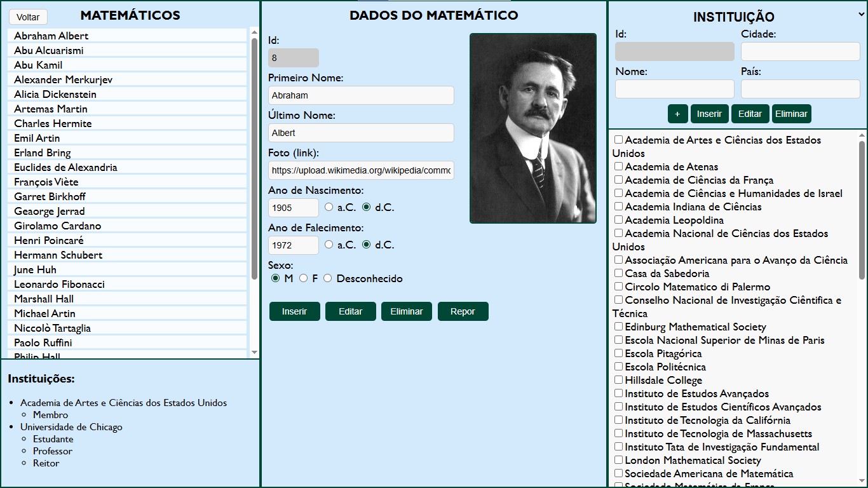868x488 pixels.
Task: Click the Foto (link) input field
Action: 361,170
